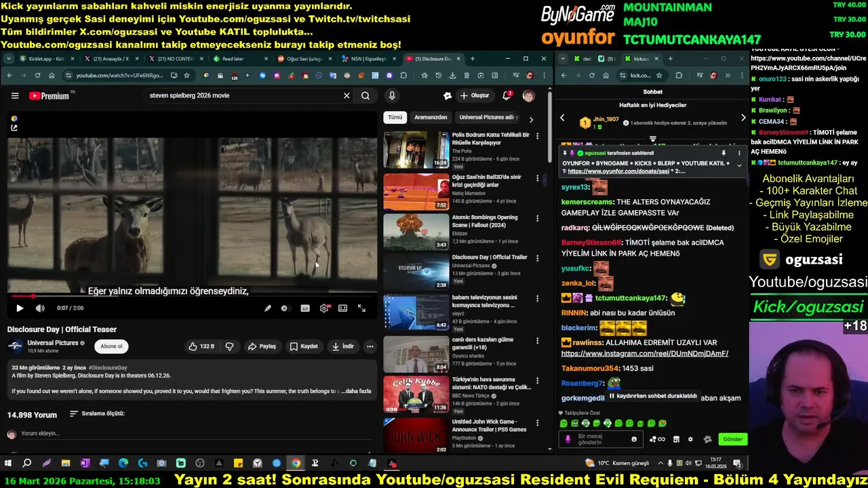Reload the YouTube page in Chrome

(x=38, y=75)
